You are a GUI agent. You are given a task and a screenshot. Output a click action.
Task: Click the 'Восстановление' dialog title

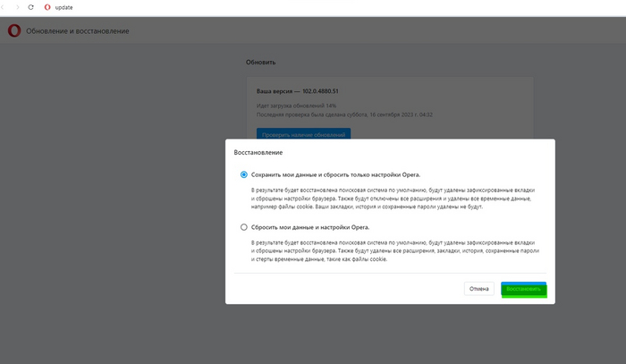[x=258, y=152]
